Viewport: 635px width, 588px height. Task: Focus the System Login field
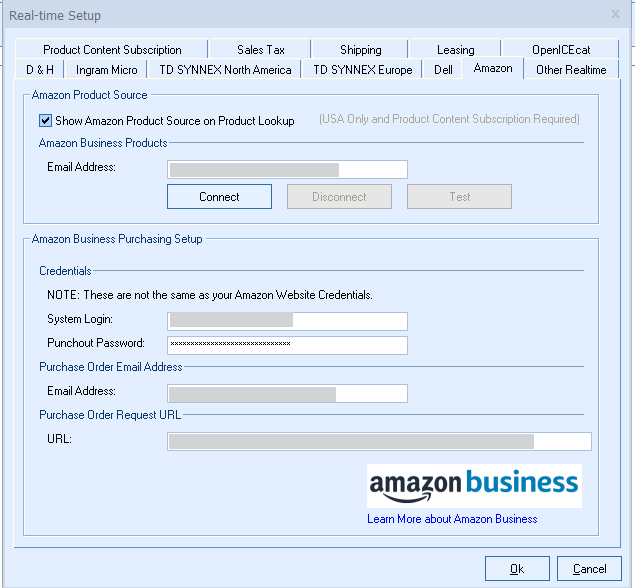pos(287,321)
